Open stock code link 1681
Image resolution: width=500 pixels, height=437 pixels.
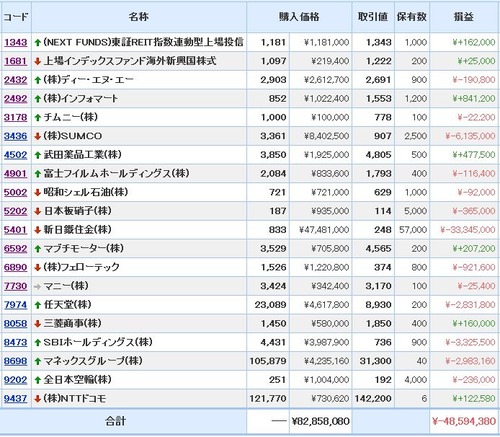[16, 61]
